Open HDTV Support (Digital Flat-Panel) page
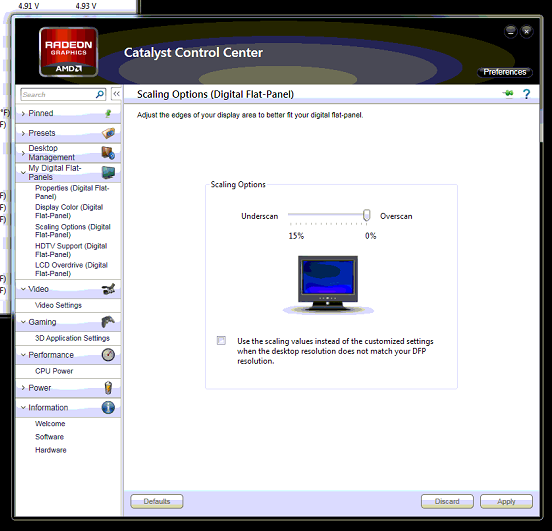552x531 pixels. pyautogui.click(x=71, y=250)
